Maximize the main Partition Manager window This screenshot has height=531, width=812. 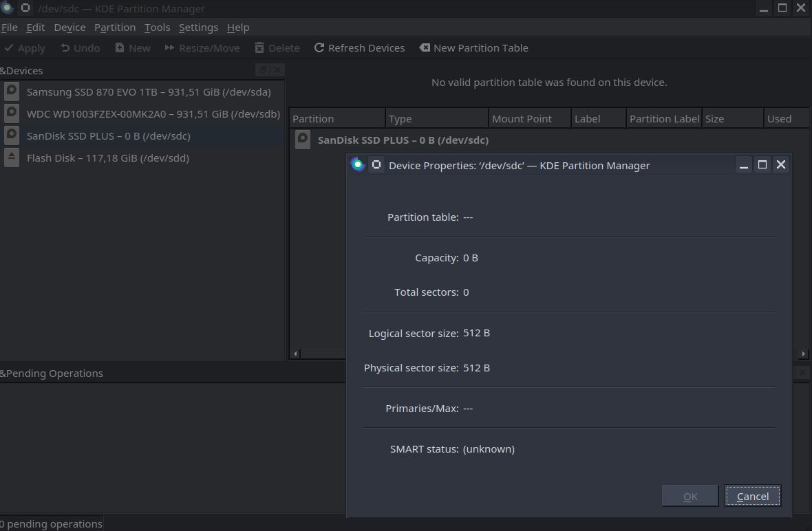tap(782, 8)
